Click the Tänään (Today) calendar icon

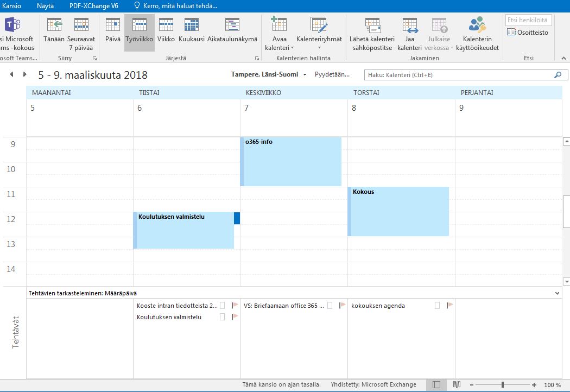[x=54, y=26]
